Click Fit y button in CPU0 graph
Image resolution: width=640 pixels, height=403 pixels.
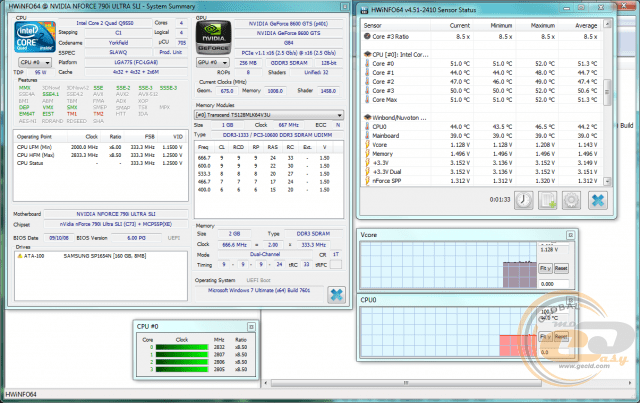coord(545,336)
